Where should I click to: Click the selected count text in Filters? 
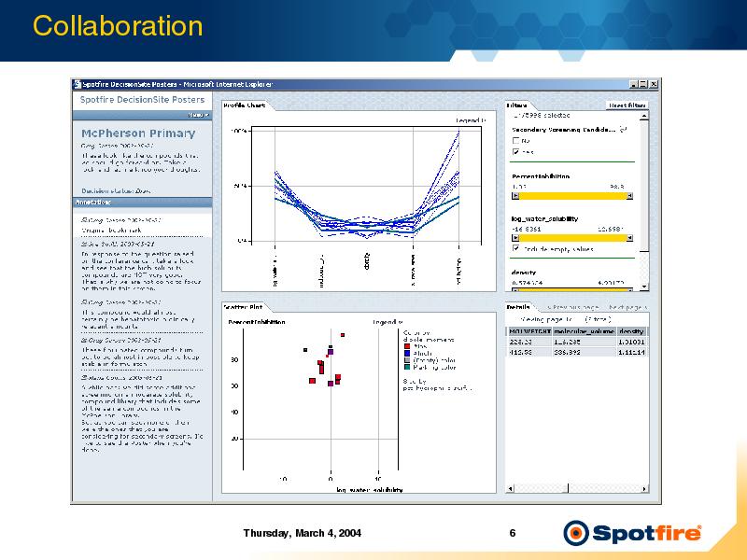(x=542, y=115)
